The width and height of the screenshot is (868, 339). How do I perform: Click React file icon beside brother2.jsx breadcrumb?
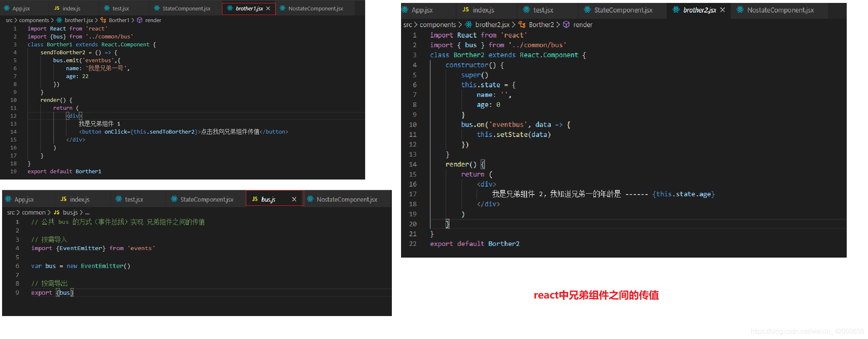469,25
